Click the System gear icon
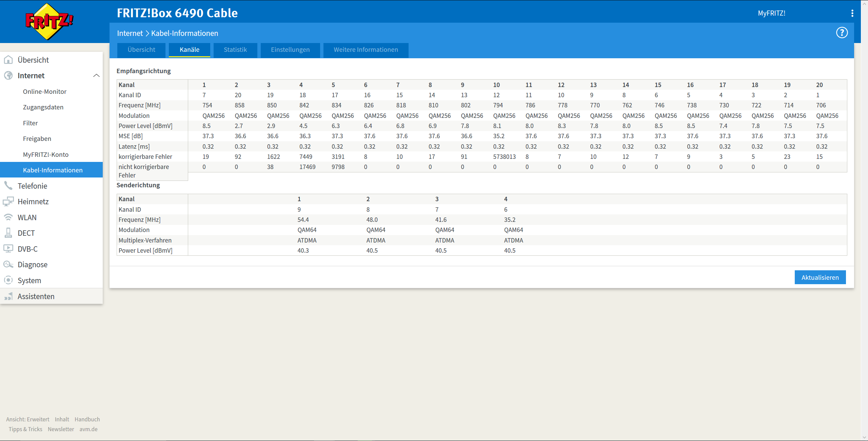Screen dimensions: 868x441 click(x=8, y=280)
